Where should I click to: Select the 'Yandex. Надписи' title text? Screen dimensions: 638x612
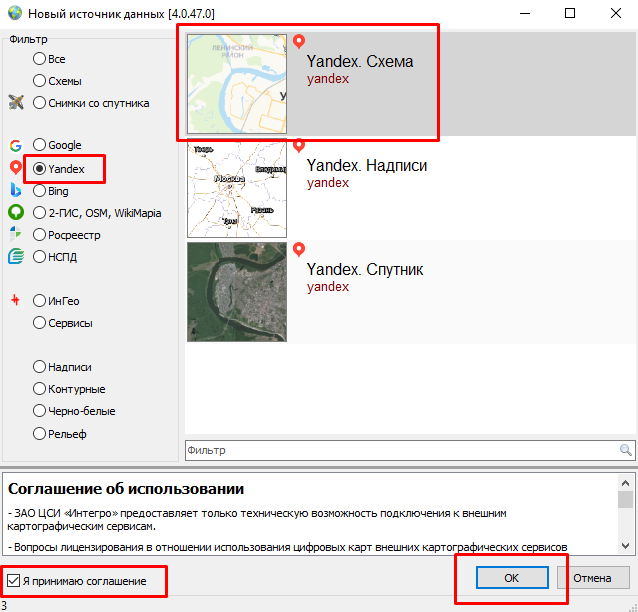367,166
